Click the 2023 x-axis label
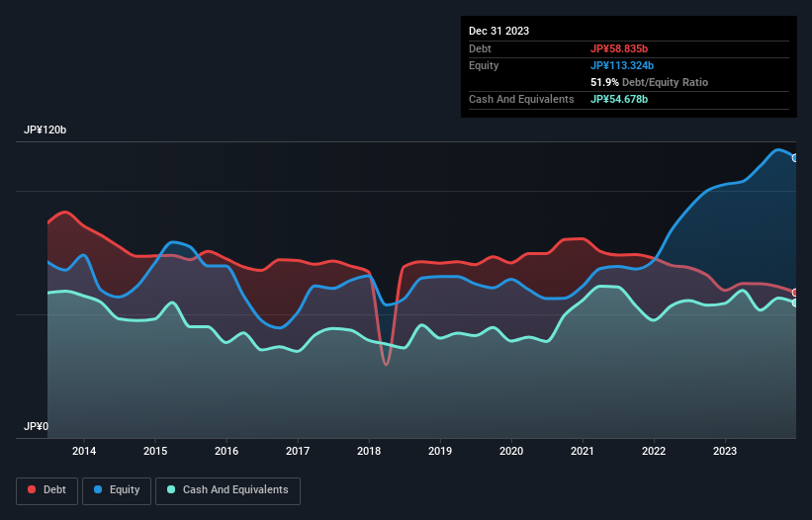The image size is (812, 520). pyautogui.click(x=725, y=451)
